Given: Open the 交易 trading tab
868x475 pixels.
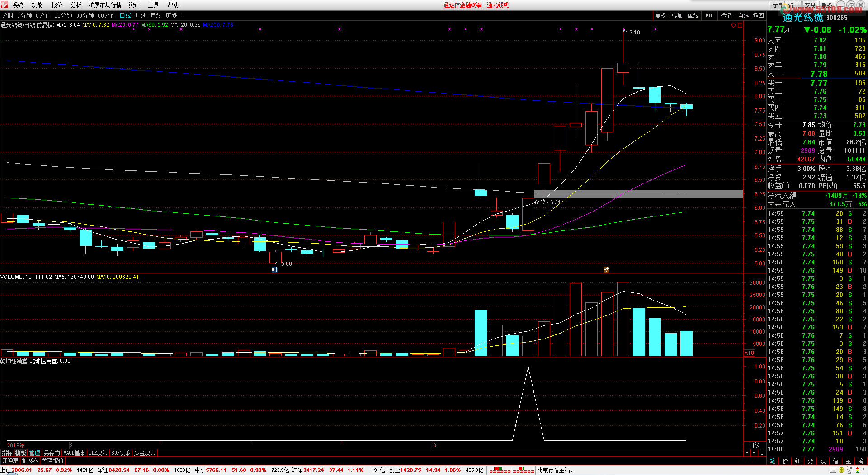Looking at the screenshot, I should (810, 5).
